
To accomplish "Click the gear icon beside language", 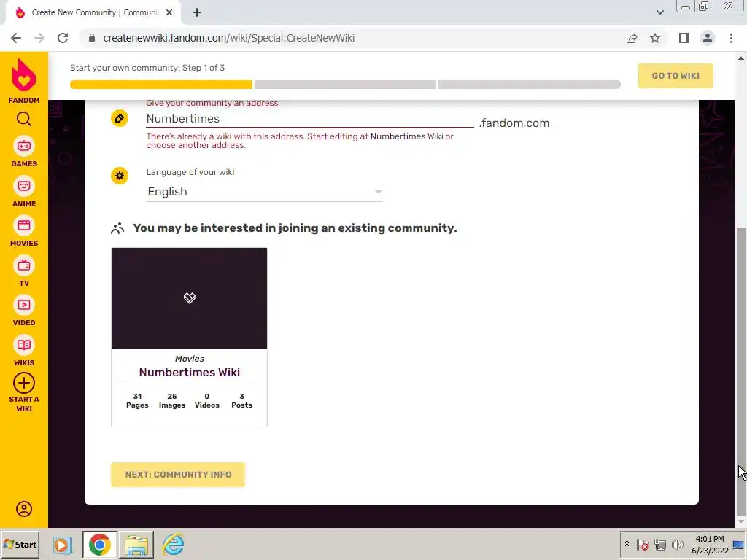I will 120,176.
